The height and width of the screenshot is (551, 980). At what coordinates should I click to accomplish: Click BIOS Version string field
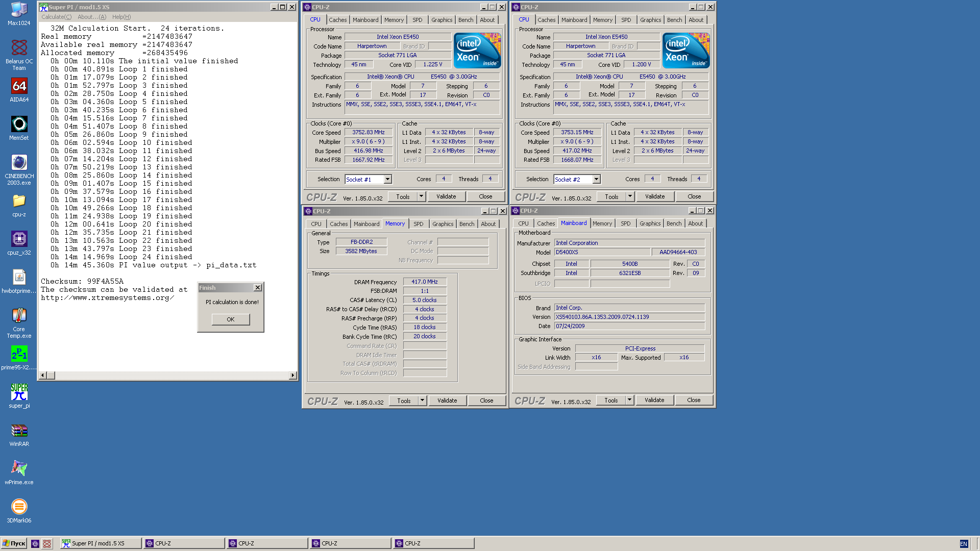[629, 317]
